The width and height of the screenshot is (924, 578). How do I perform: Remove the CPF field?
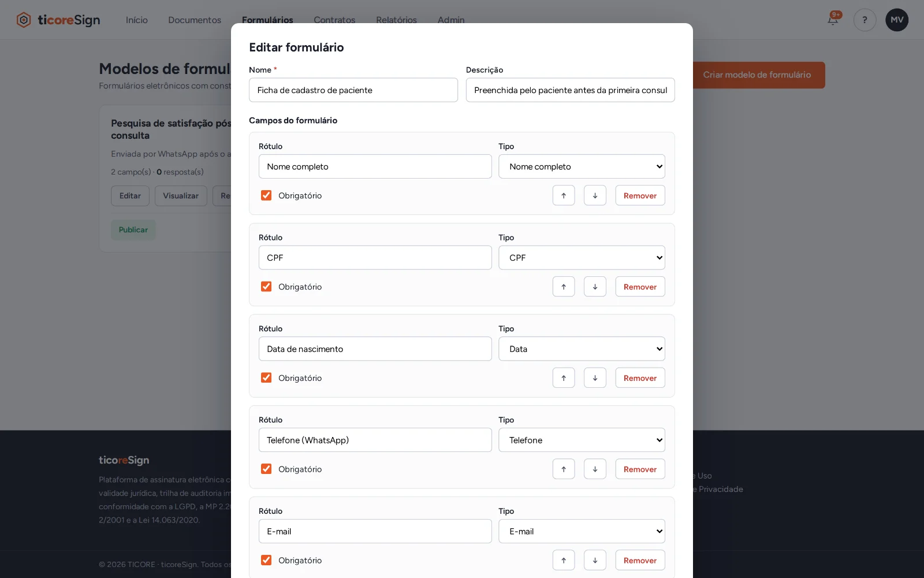(640, 287)
